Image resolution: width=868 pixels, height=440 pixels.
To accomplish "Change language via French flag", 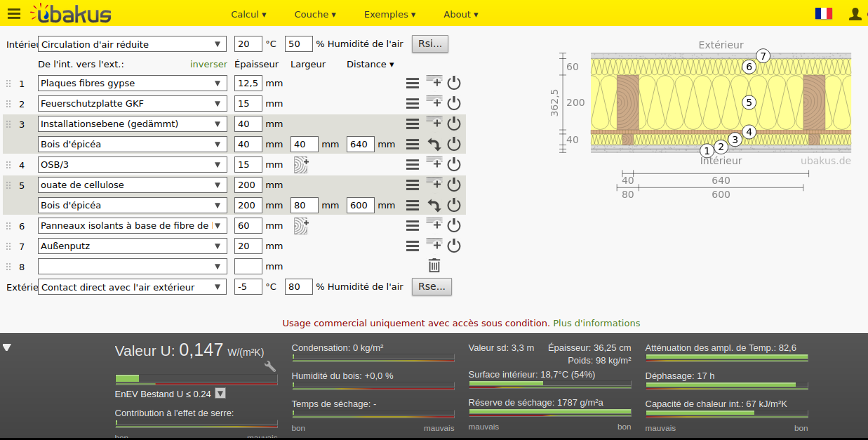I will (824, 13).
